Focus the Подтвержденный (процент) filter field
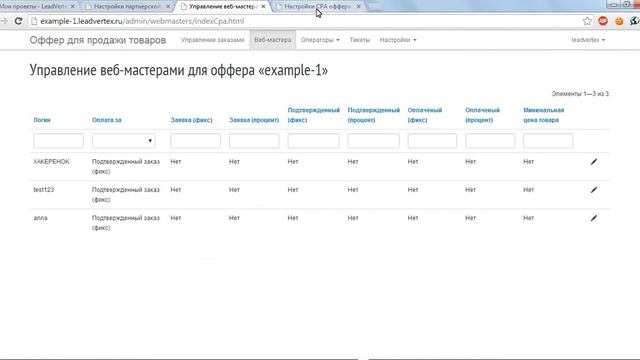Screen dimensions: 640x360 pos(373,141)
